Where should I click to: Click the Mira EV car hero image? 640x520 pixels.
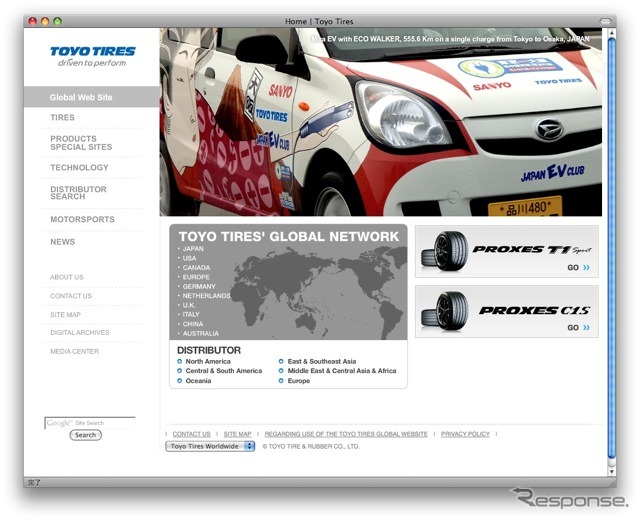(380, 122)
